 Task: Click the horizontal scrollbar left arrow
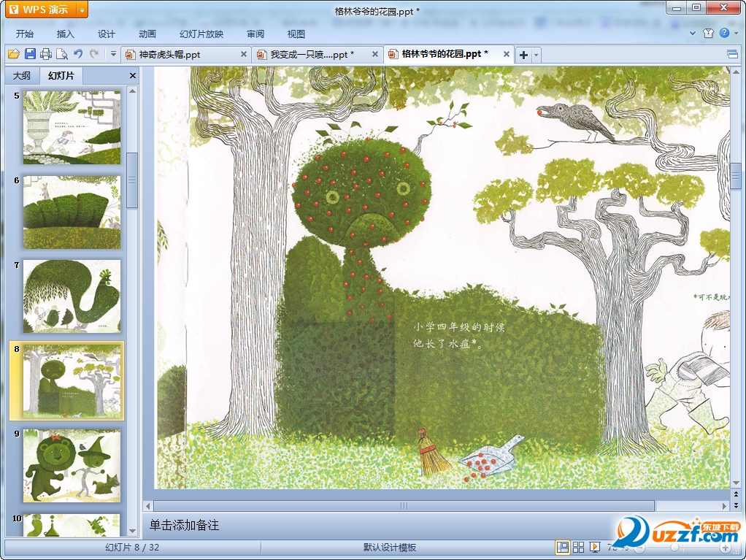[x=148, y=506]
